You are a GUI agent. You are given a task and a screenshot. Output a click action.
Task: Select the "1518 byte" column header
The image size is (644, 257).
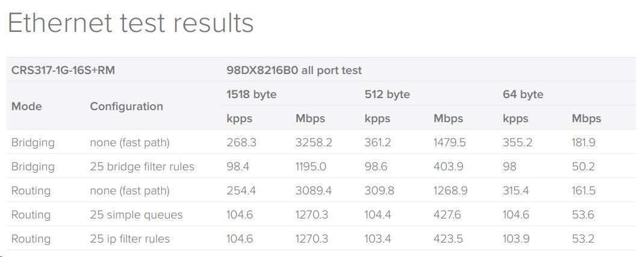(252, 94)
